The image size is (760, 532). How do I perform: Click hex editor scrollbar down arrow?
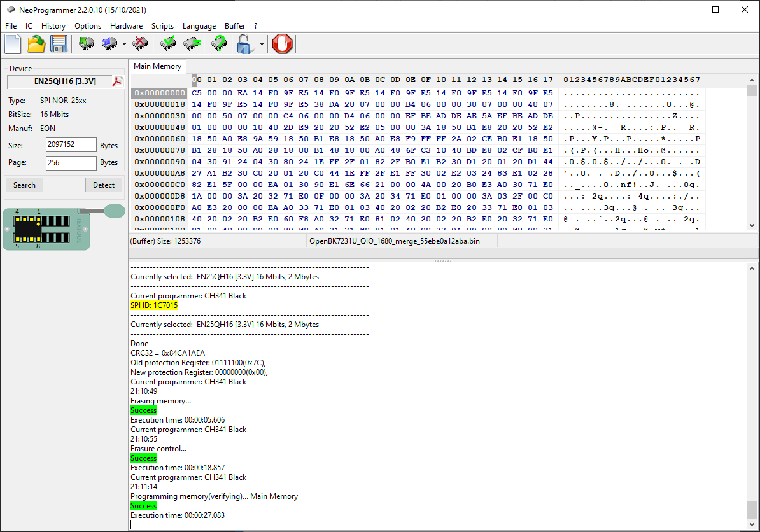(x=752, y=225)
